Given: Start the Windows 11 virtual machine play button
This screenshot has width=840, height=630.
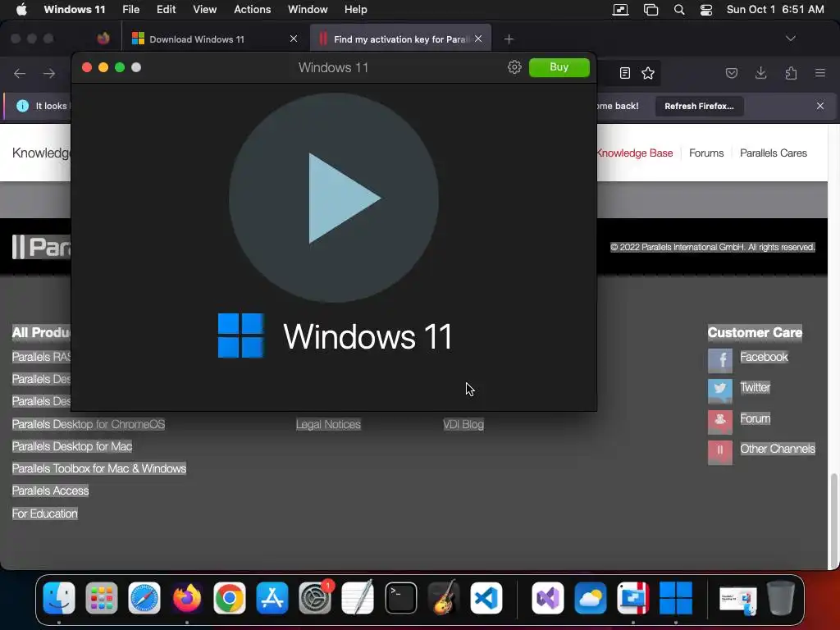Looking at the screenshot, I should [x=333, y=199].
